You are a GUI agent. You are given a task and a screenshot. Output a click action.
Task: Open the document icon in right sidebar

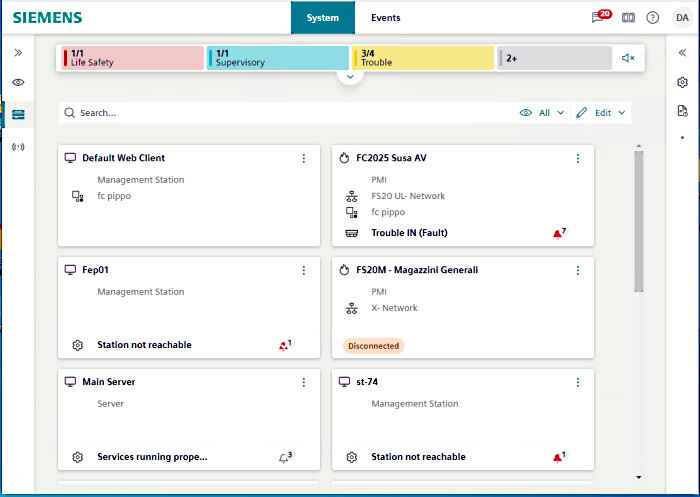(x=682, y=111)
